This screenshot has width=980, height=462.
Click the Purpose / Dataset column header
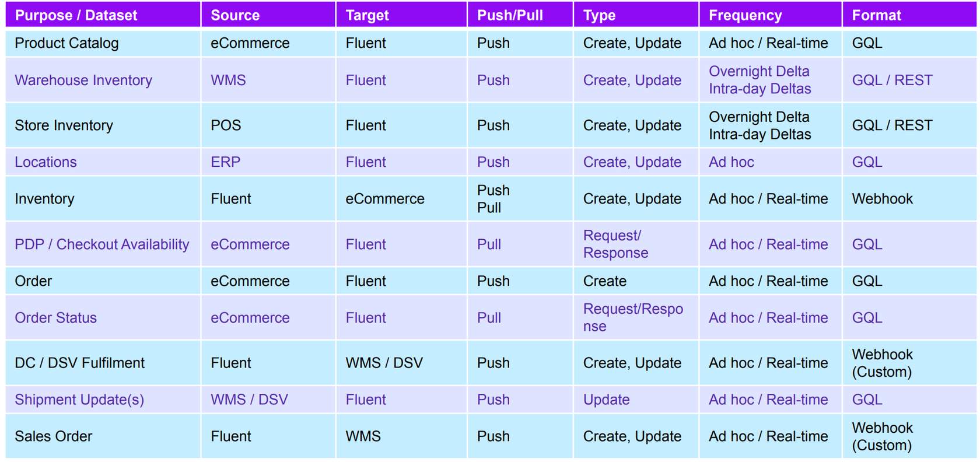(76, 15)
